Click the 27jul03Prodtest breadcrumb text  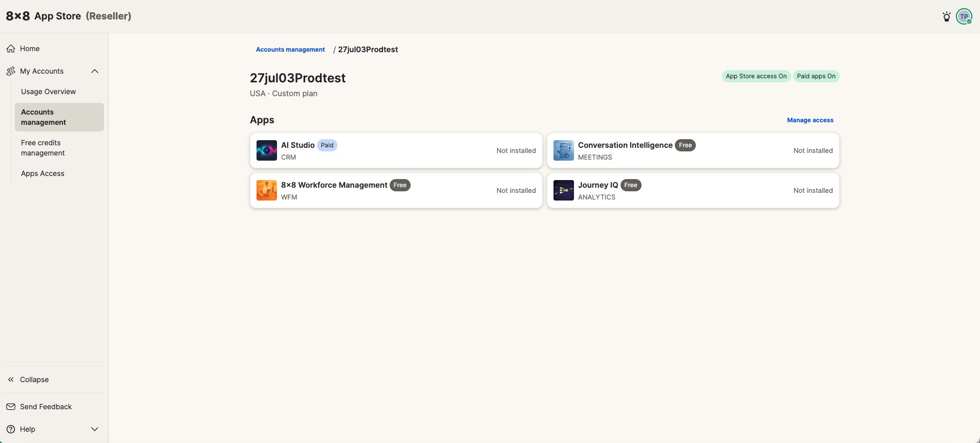point(368,50)
